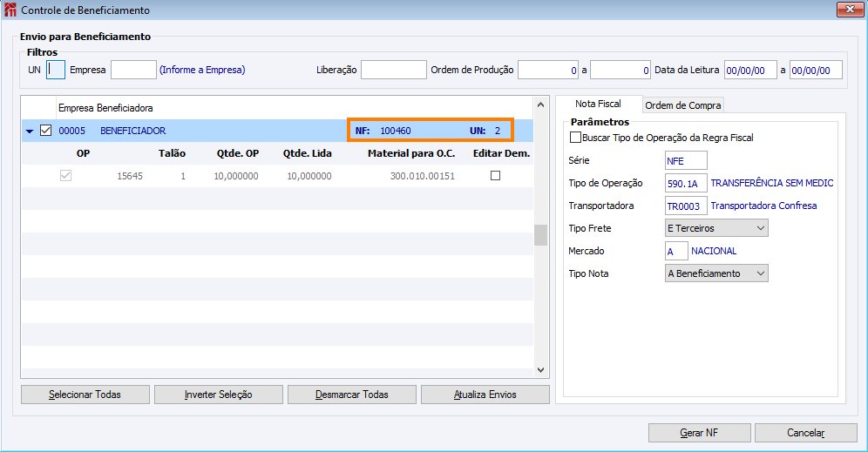Click the (Informe a Empresa) hint text
This screenshot has height=452, width=868.
click(x=202, y=70)
